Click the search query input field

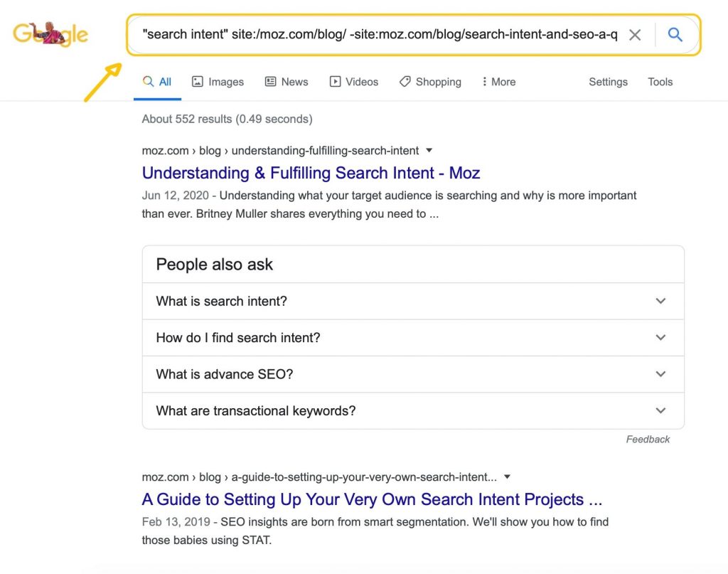pos(380,34)
